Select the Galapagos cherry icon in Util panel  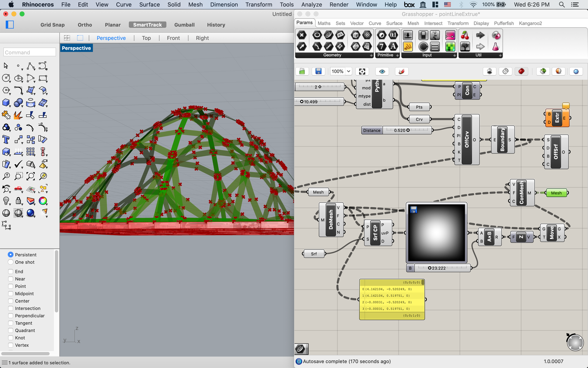point(465,36)
